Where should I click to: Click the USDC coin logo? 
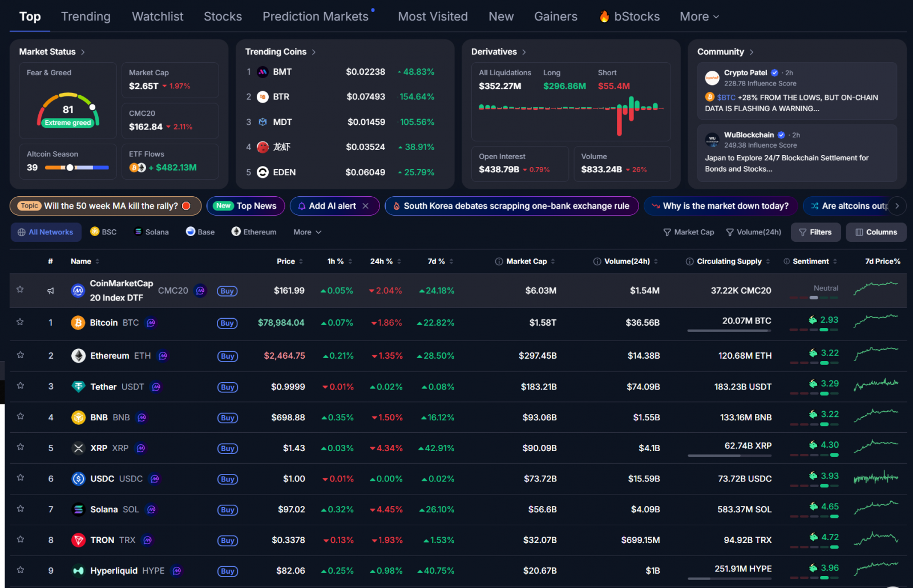tap(78, 479)
